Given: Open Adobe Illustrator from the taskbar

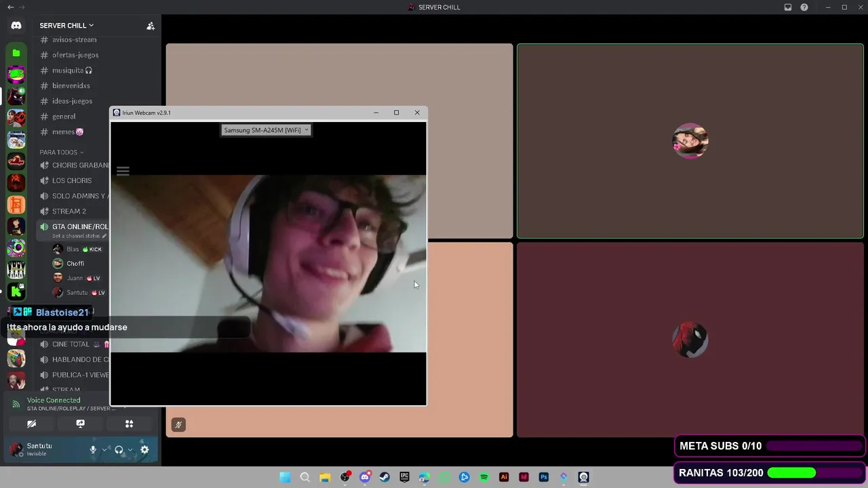Looking at the screenshot, I should 504,477.
